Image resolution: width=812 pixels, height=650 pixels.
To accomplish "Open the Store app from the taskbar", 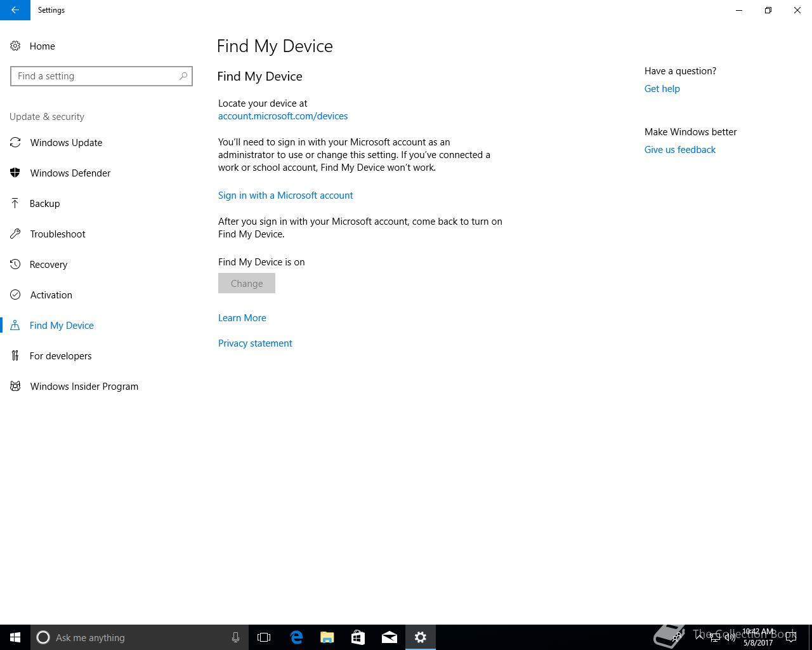I will click(x=358, y=637).
